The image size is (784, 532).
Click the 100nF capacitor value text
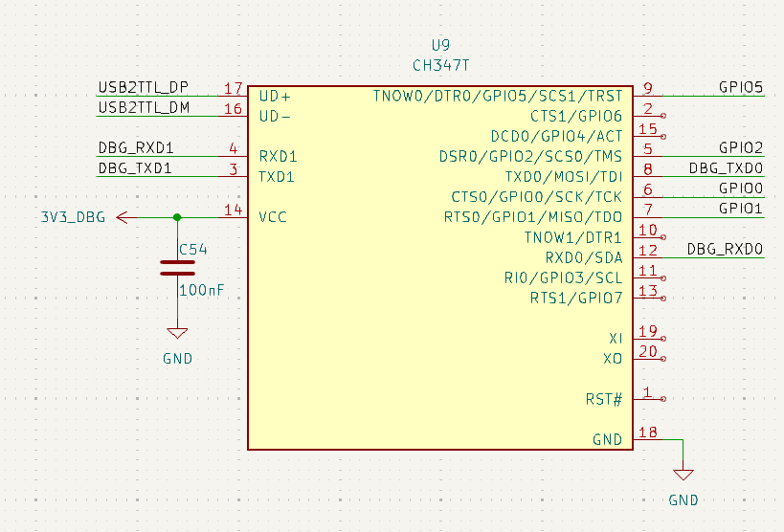point(201,289)
